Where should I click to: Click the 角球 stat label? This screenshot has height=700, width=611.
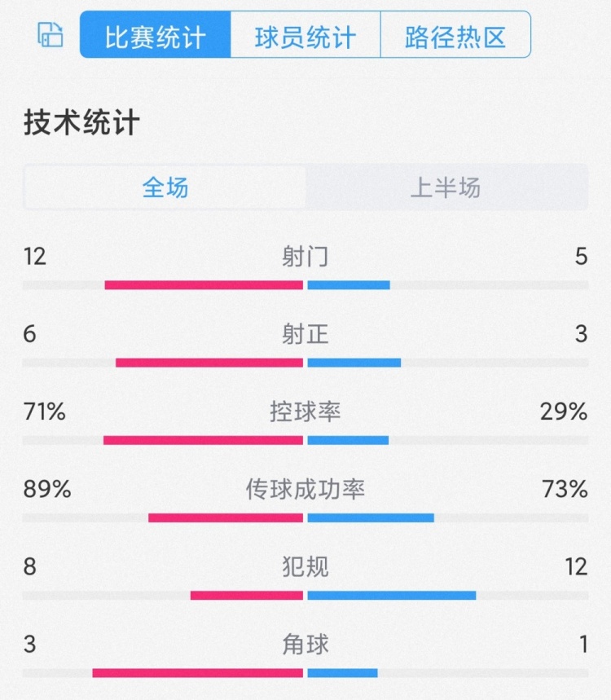(x=305, y=645)
